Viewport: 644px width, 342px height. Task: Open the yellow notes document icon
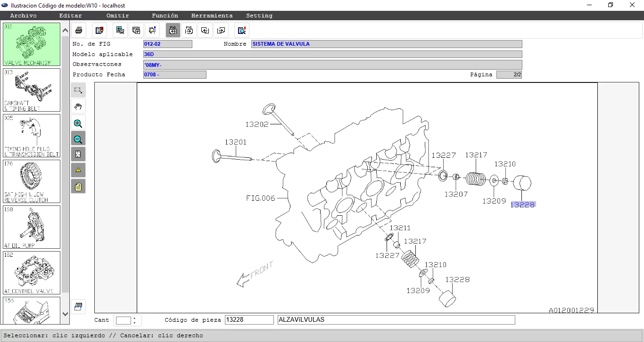pos(78,187)
